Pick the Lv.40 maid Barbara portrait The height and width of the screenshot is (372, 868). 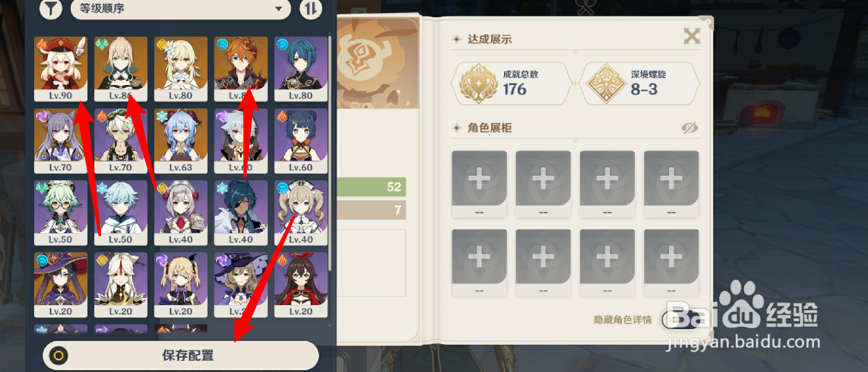point(301,213)
